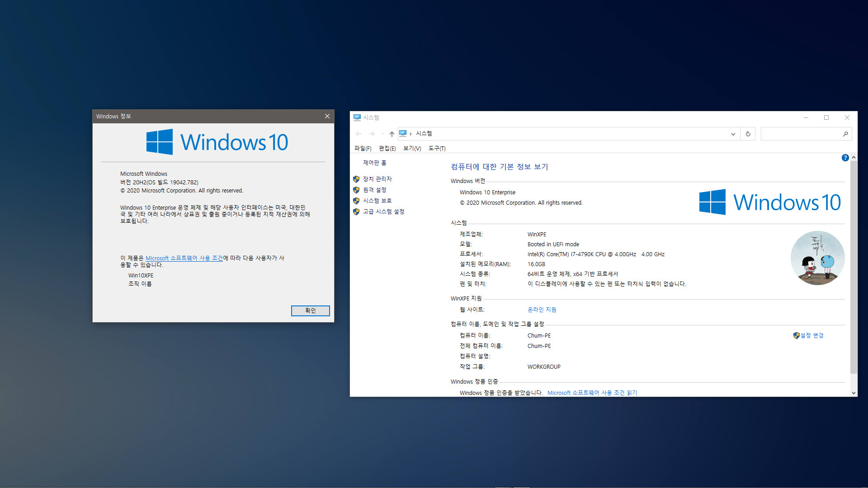The width and height of the screenshot is (868, 488).
Task: Open the 편집(E) menu
Action: click(387, 148)
